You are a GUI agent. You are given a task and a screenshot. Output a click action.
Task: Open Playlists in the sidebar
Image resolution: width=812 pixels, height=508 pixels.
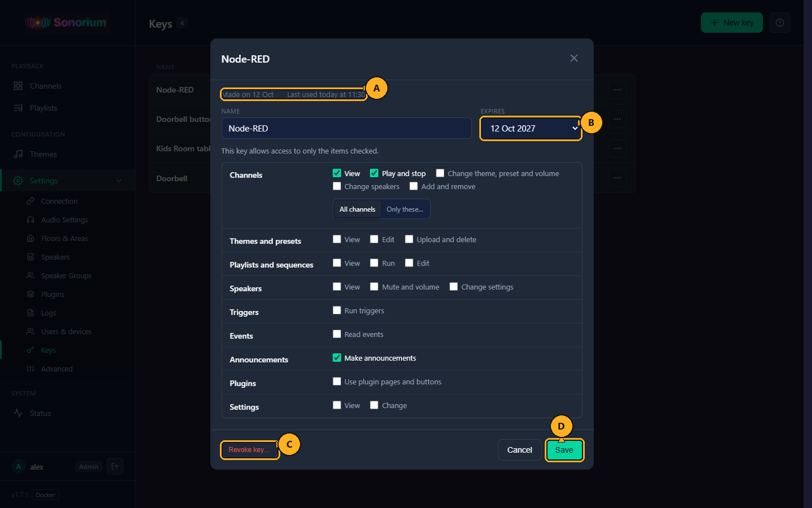coord(67,108)
